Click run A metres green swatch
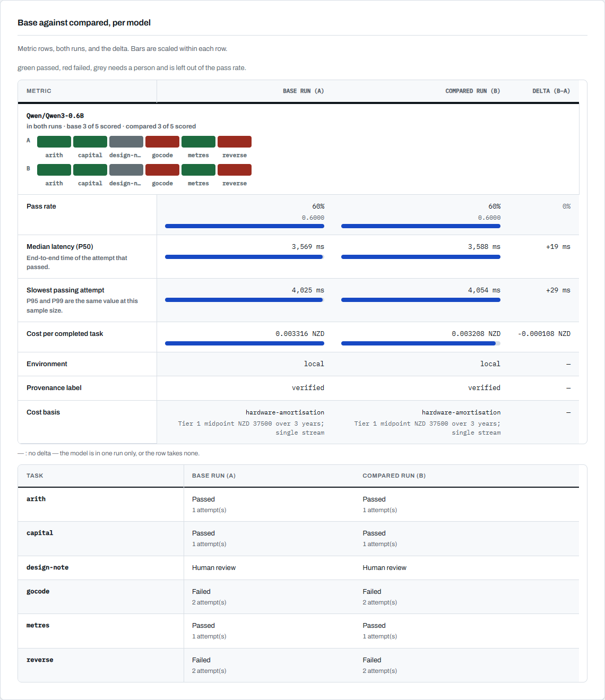The width and height of the screenshot is (605, 700). point(198,142)
